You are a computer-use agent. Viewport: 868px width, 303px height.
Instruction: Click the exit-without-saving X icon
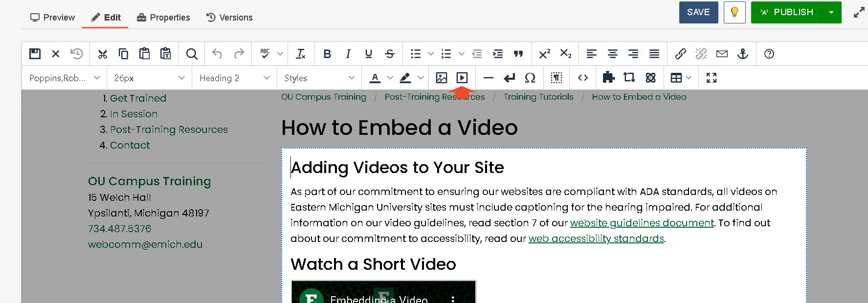click(x=56, y=54)
